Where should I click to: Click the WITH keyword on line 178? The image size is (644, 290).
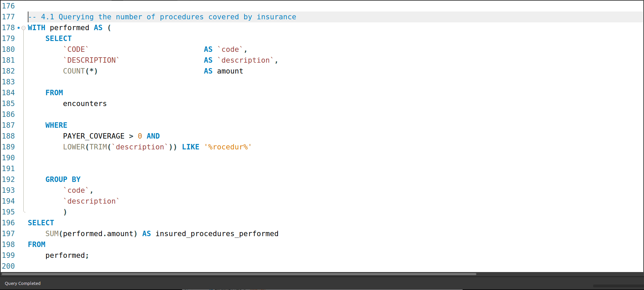(36, 28)
